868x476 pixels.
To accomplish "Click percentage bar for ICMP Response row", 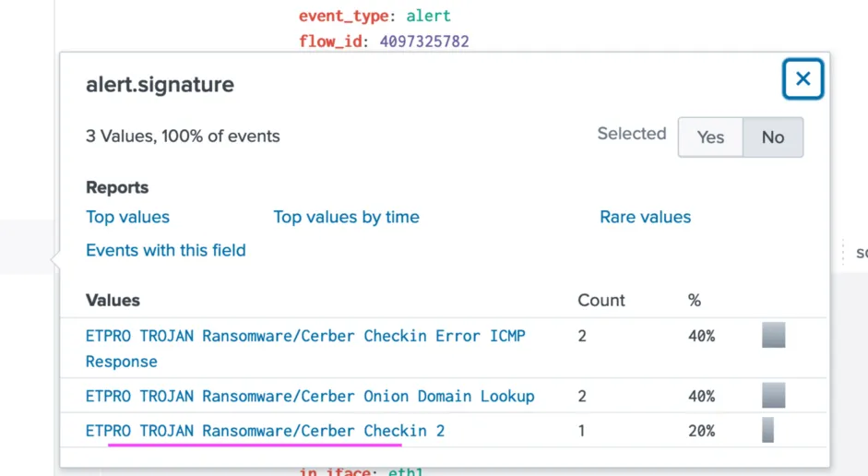I will click(773, 336).
